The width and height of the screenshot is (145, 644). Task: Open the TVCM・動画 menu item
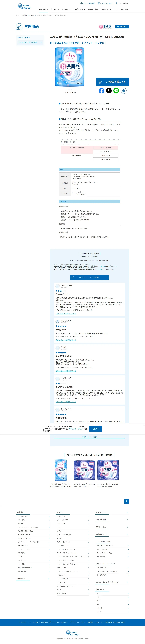click(93, 9)
